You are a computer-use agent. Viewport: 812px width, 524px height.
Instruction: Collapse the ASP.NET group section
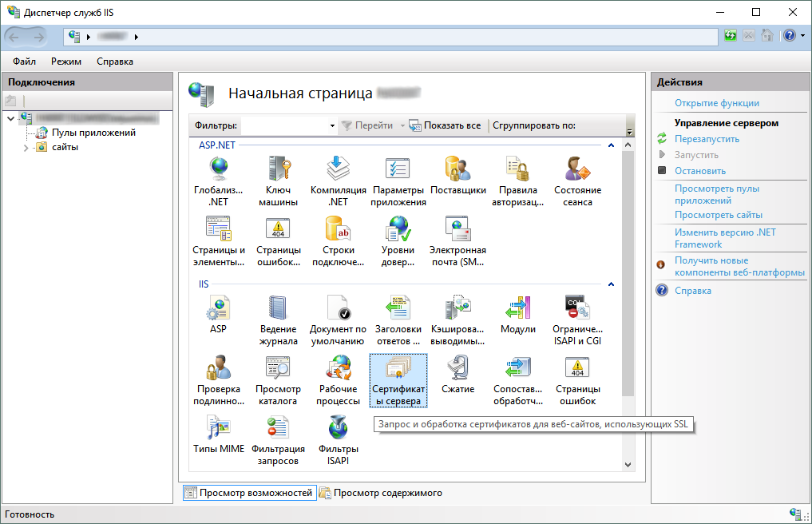(611, 145)
